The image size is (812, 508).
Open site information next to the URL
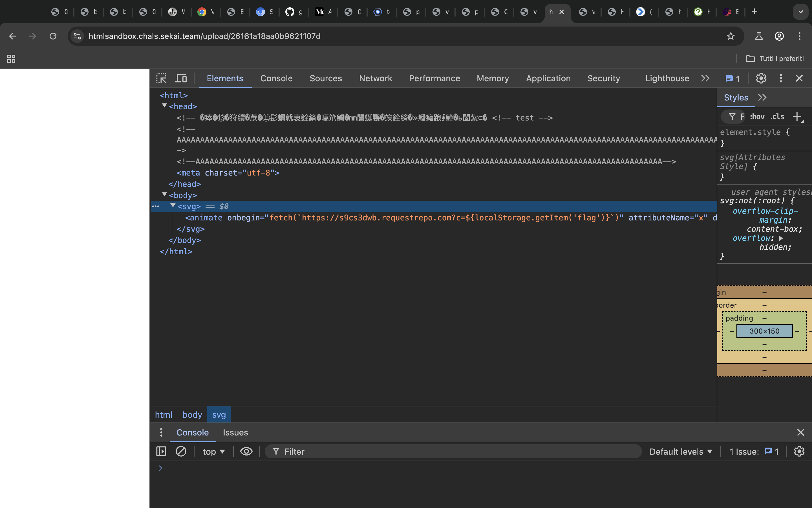tap(77, 36)
